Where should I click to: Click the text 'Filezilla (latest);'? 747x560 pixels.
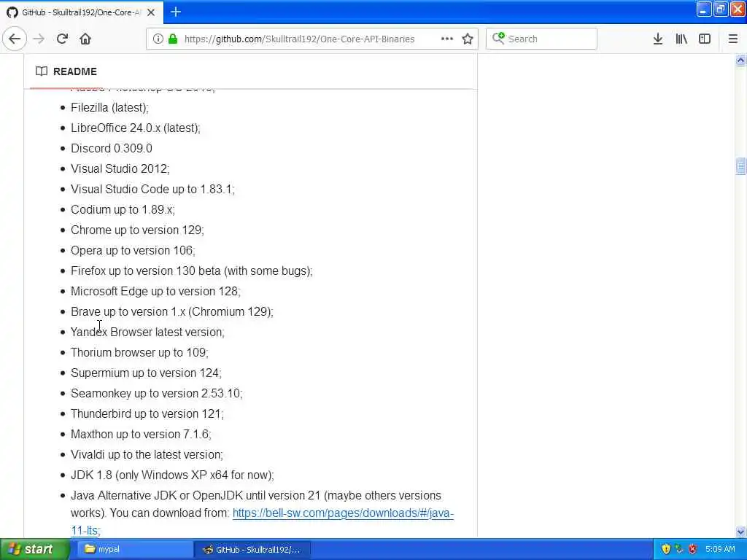pos(109,108)
